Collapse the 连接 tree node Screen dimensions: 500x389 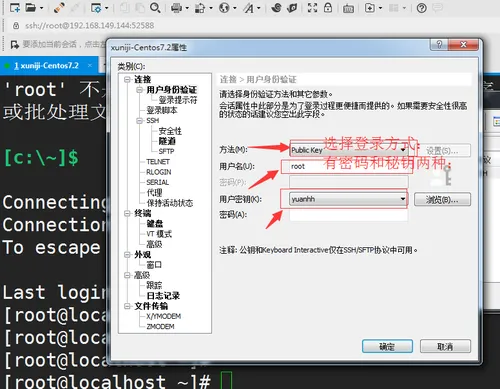[127, 79]
